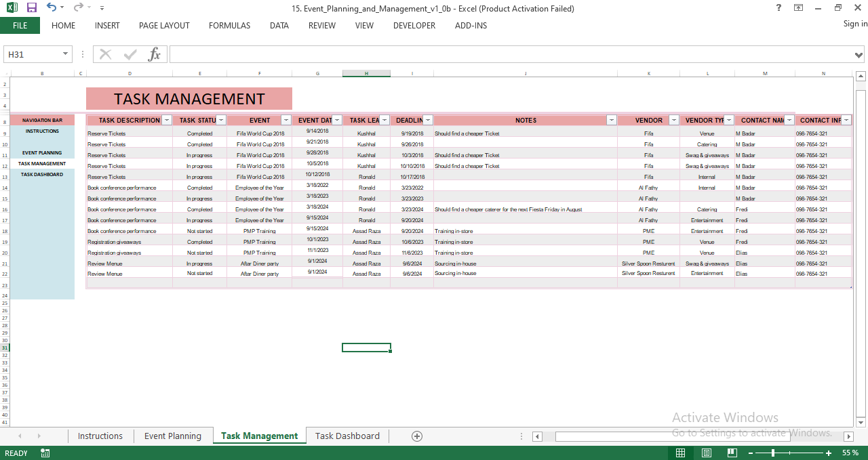Click the horizontal scrollbar left arrow
Image resolution: width=868 pixels, height=460 pixels.
point(537,436)
